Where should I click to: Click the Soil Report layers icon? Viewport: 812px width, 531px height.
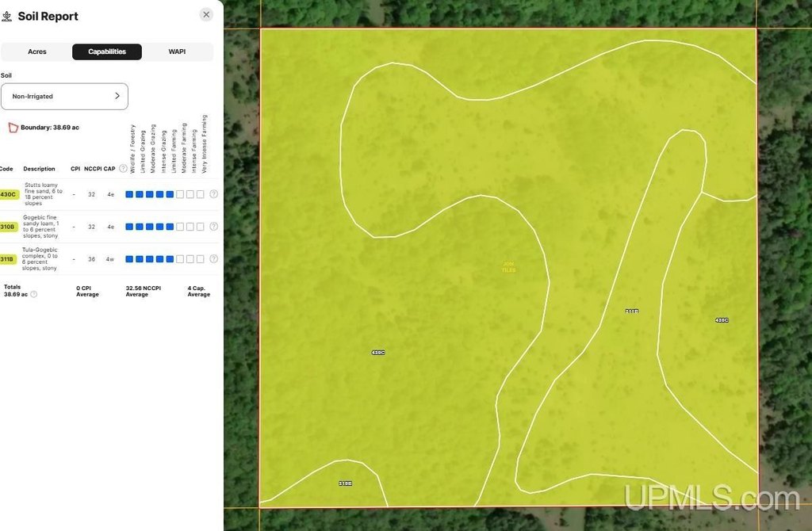[7, 16]
